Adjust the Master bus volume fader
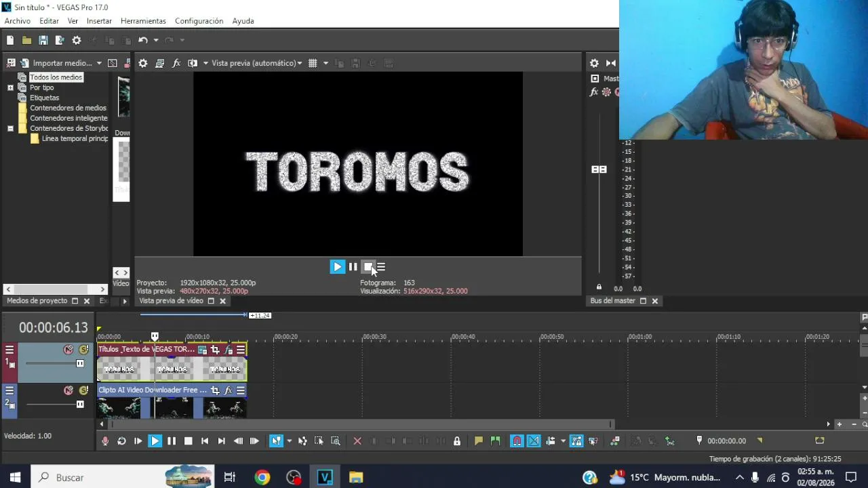868x488 pixels. click(x=599, y=169)
